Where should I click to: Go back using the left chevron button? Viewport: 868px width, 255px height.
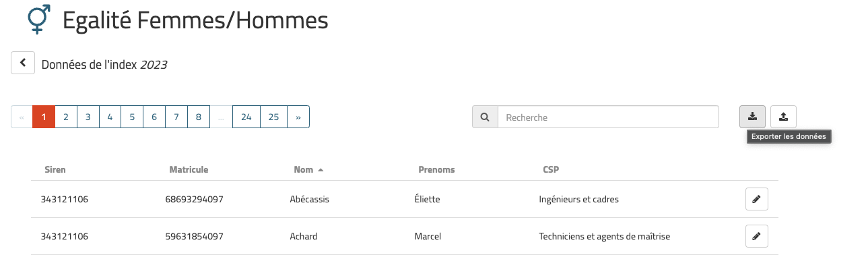pyautogui.click(x=23, y=63)
